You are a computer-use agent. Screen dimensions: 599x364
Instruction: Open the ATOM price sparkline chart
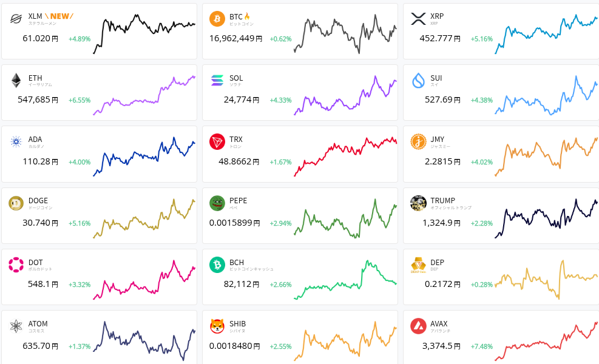(x=144, y=341)
